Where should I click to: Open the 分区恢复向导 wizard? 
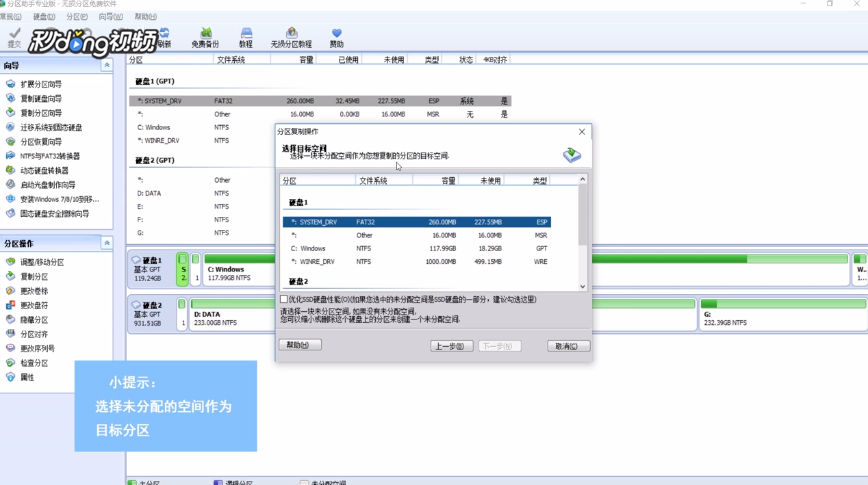pyautogui.click(x=40, y=142)
